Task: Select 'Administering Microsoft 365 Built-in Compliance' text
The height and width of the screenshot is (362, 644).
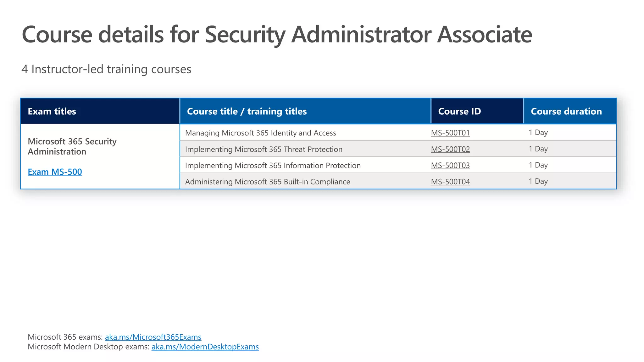Action: (268, 182)
